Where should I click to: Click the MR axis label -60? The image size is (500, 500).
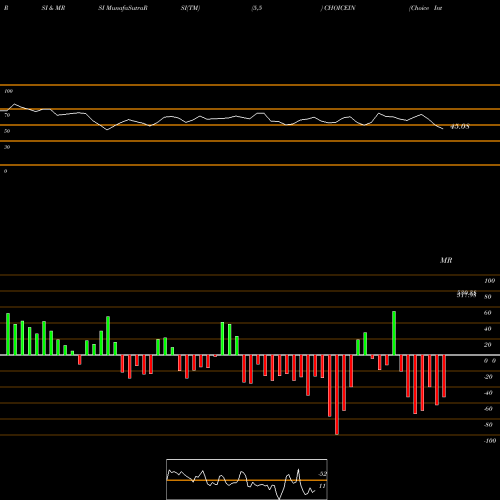[488, 409]
